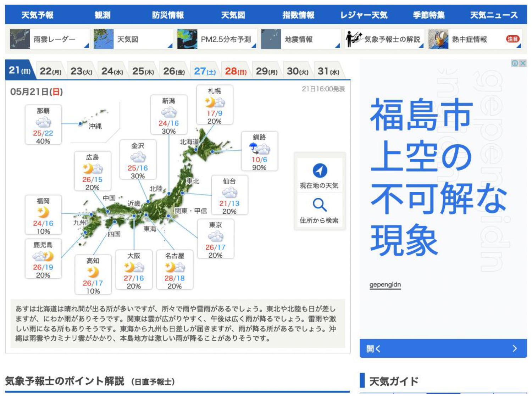Click the 東北 region label on map
This screenshot has height=396, width=532.
tap(193, 181)
